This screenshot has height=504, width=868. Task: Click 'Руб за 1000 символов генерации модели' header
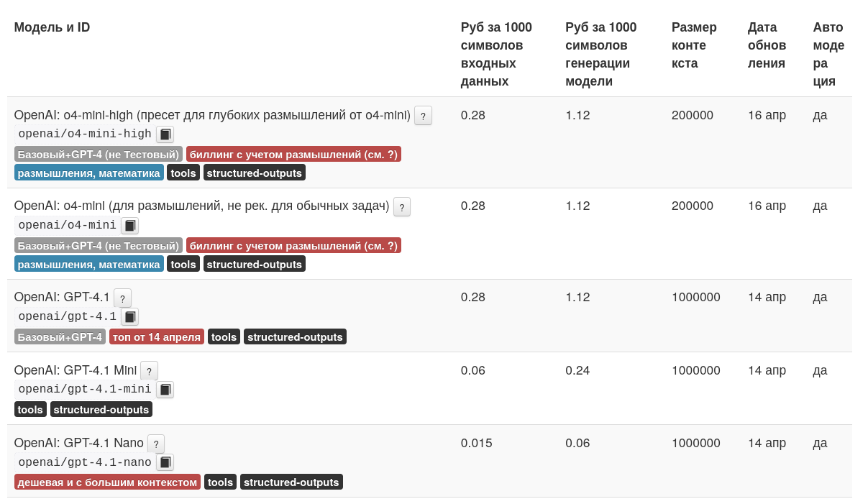point(601,54)
